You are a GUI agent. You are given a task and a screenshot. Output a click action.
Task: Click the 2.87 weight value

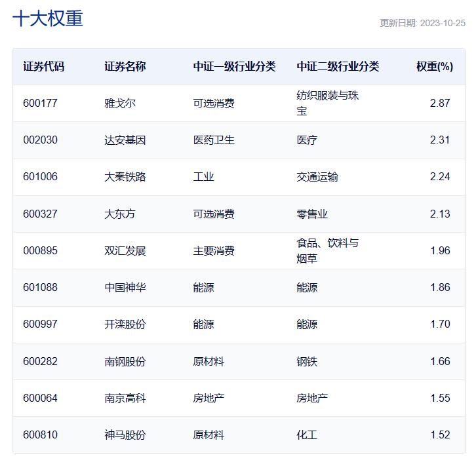(440, 103)
